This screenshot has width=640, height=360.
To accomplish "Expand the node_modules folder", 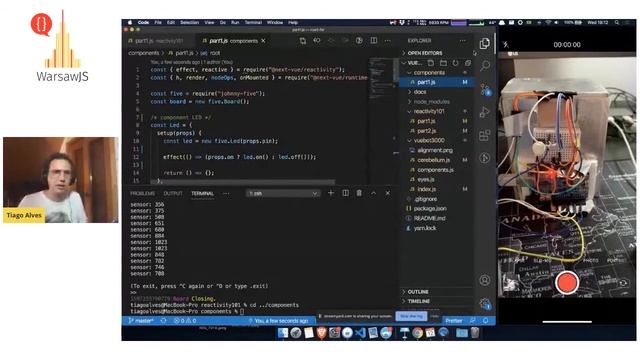I will pos(431,102).
